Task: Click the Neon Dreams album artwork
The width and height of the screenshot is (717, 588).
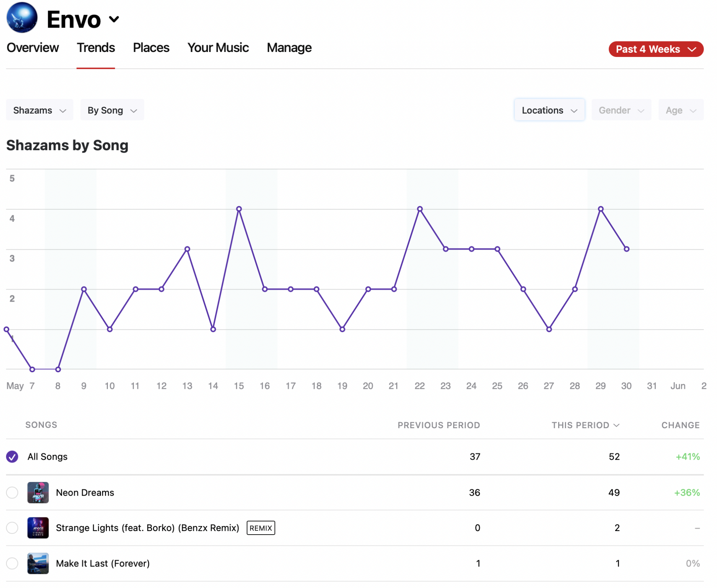Action: pyautogui.click(x=38, y=493)
